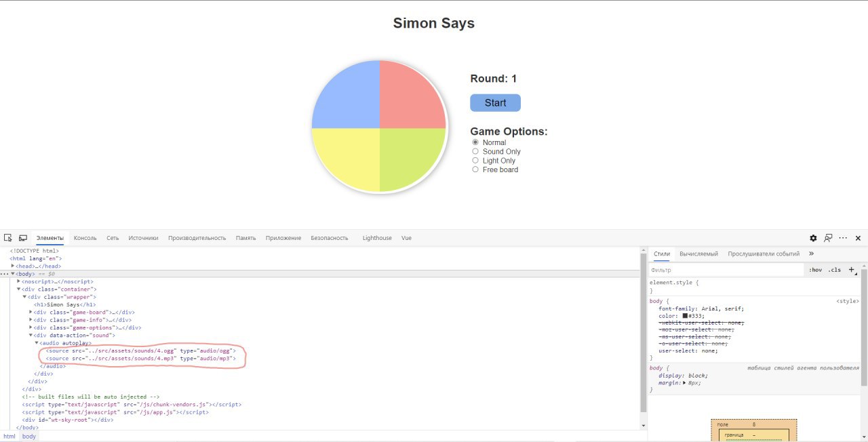
Task: Switch to the Элементы tab
Action: (x=50, y=238)
